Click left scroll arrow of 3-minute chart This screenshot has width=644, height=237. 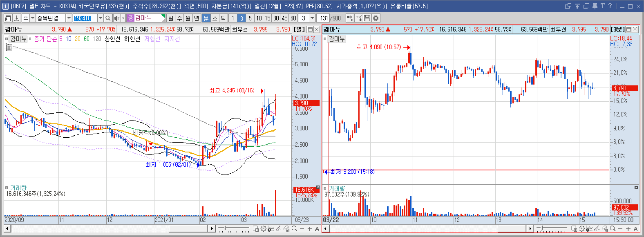tap(326, 229)
